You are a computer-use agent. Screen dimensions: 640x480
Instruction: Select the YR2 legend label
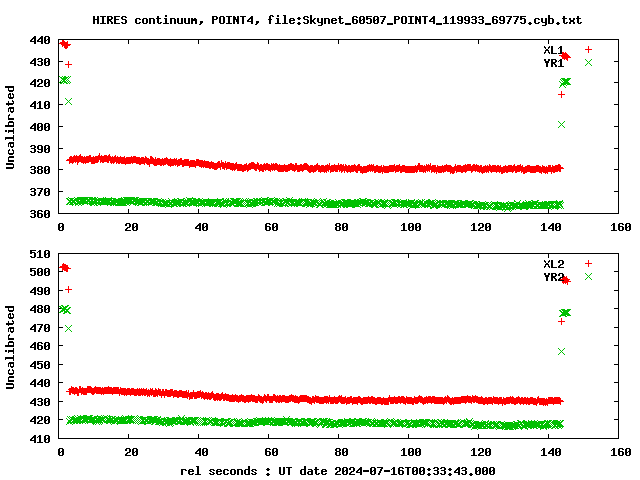pyautogui.click(x=553, y=277)
